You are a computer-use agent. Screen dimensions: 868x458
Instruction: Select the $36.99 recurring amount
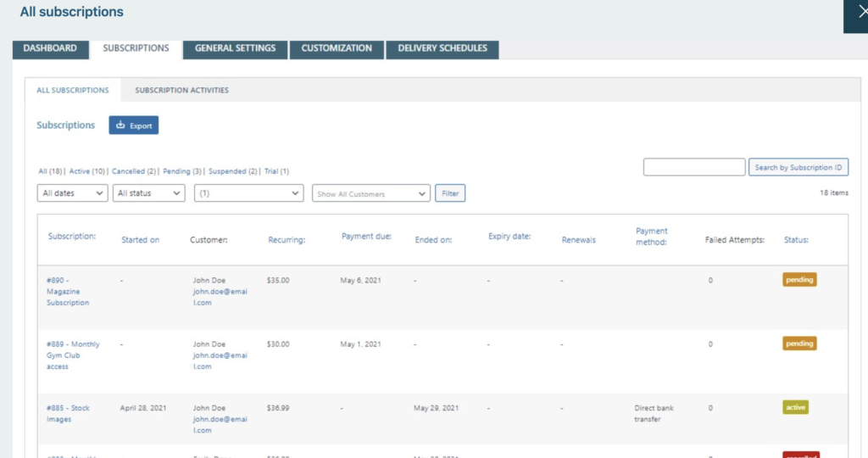[x=278, y=408]
